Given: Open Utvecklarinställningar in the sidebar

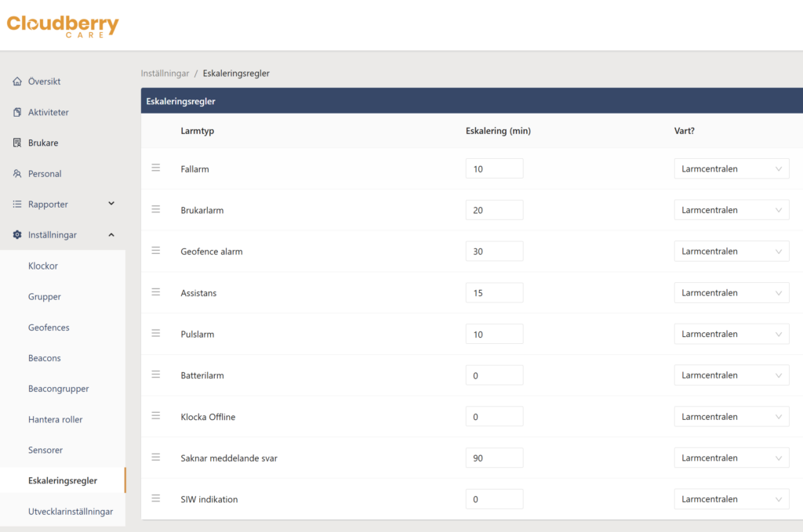Looking at the screenshot, I should (71, 512).
